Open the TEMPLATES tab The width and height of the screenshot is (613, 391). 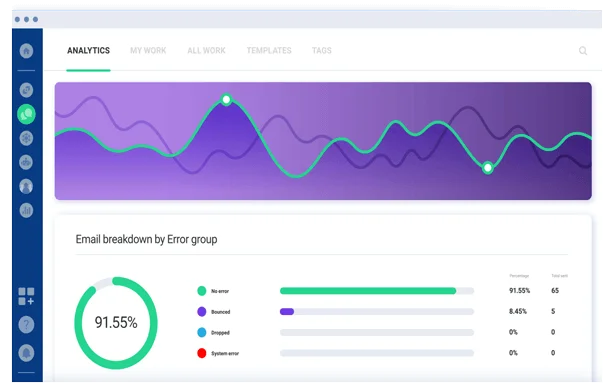[269, 50]
